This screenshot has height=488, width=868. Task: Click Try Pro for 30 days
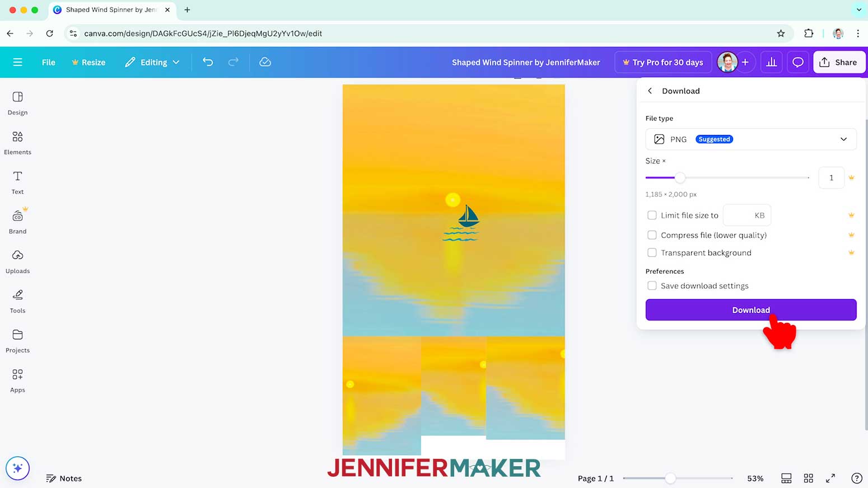coord(663,62)
